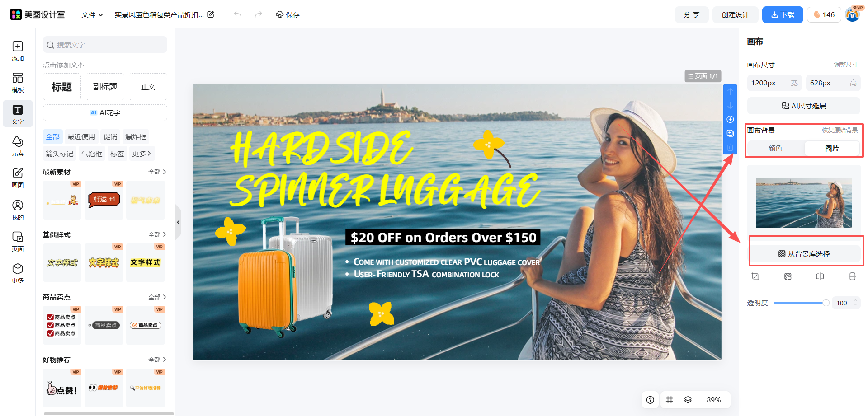Expand 全部 for 基础样式 section

click(157, 234)
